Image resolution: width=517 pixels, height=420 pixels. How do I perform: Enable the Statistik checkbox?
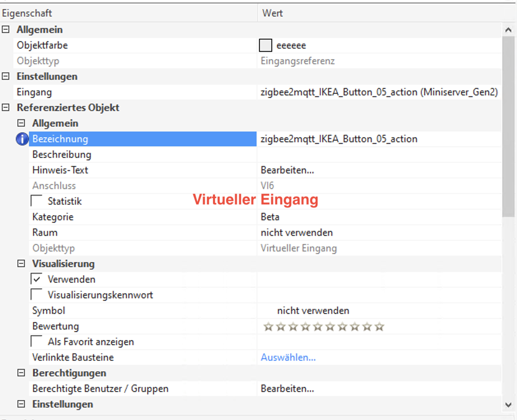37,201
